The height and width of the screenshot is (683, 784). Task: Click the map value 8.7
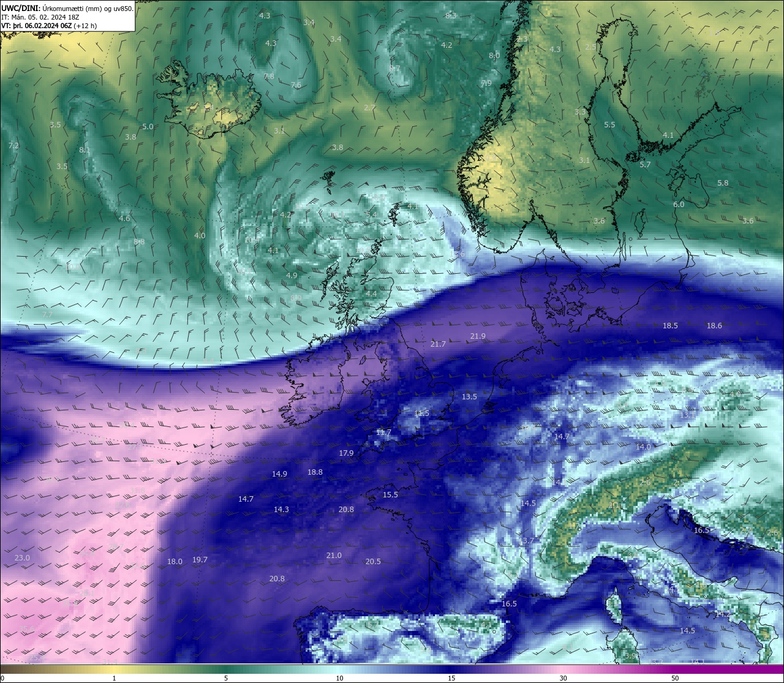coord(395,68)
